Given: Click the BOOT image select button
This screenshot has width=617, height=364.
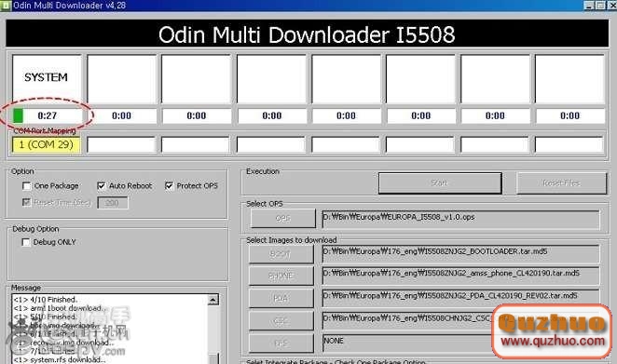Looking at the screenshot, I should [x=281, y=254].
